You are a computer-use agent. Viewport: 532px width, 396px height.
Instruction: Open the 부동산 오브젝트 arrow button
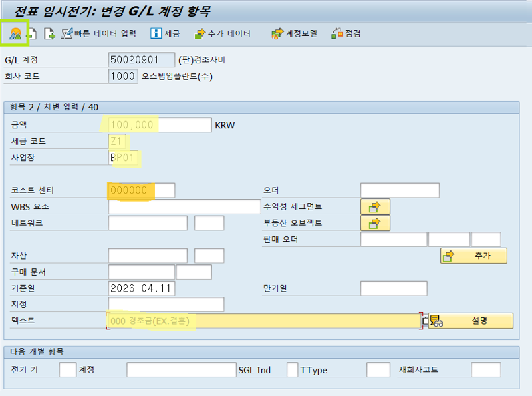tap(375, 224)
